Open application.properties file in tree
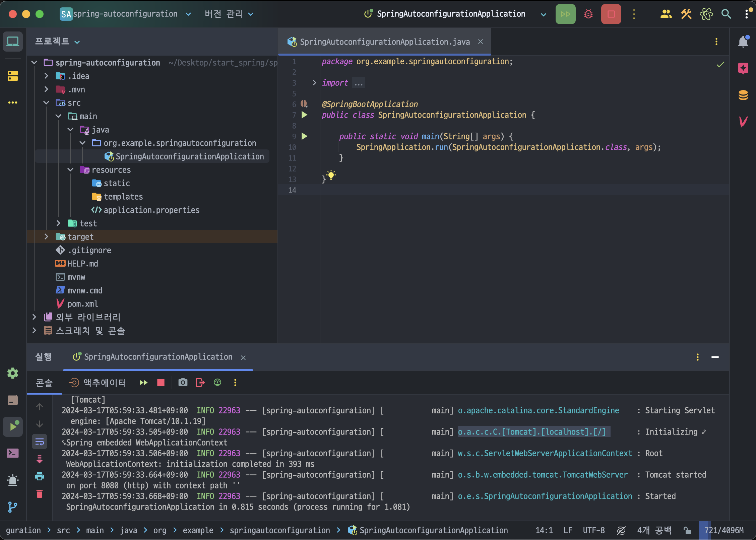The width and height of the screenshot is (756, 540). coord(151,210)
